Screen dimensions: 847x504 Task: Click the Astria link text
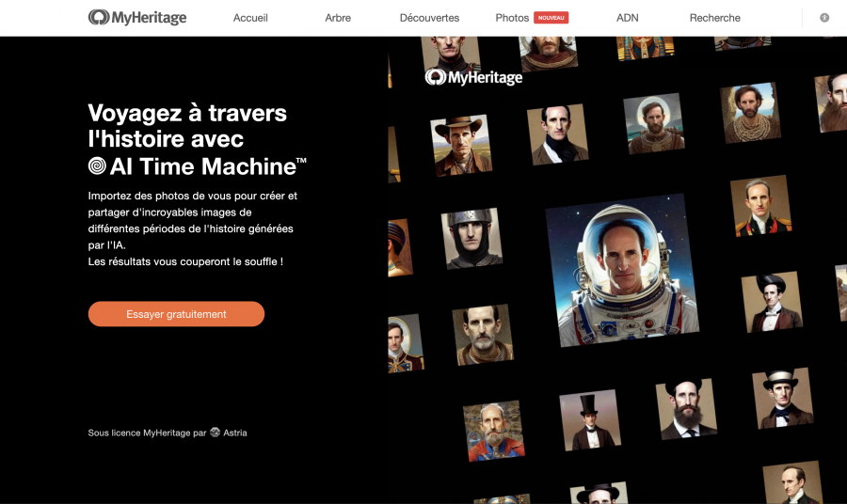click(x=235, y=433)
